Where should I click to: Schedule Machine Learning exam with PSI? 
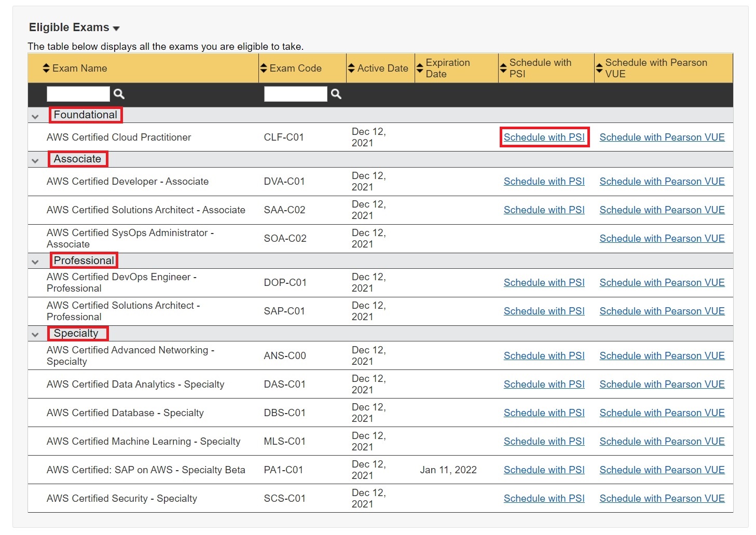[544, 441]
